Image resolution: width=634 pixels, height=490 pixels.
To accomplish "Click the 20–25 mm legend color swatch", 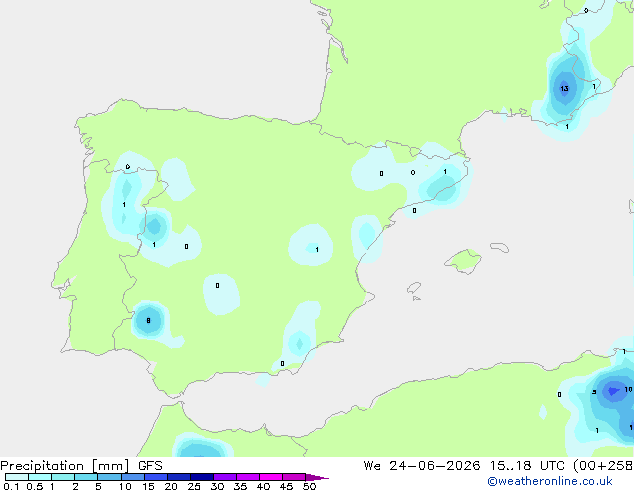I will tap(179, 477).
